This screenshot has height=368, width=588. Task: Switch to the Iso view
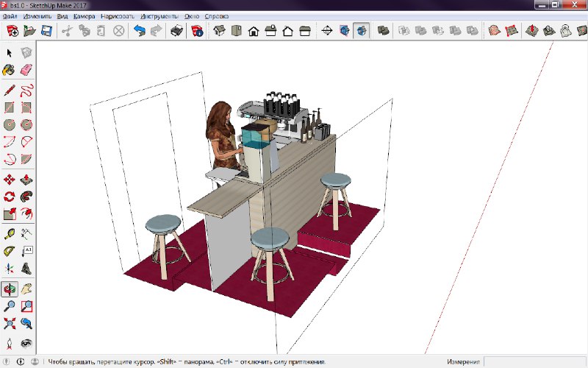[219, 31]
